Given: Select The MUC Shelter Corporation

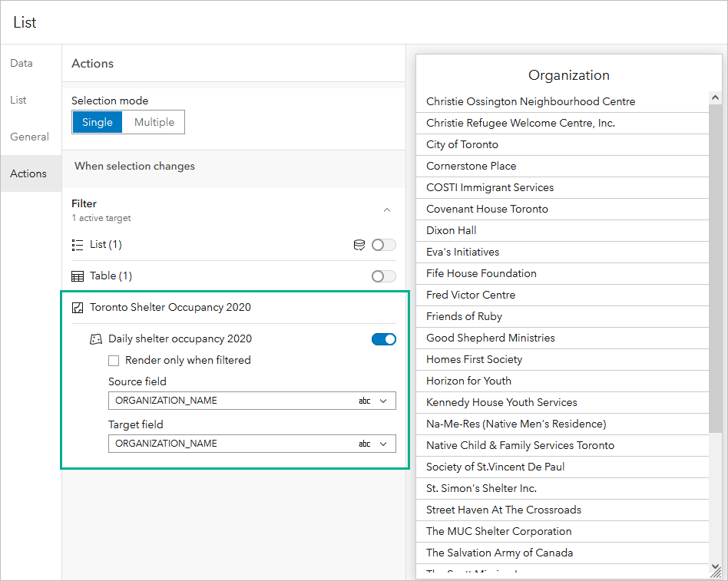Looking at the screenshot, I should pyautogui.click(x=562, y=532).
